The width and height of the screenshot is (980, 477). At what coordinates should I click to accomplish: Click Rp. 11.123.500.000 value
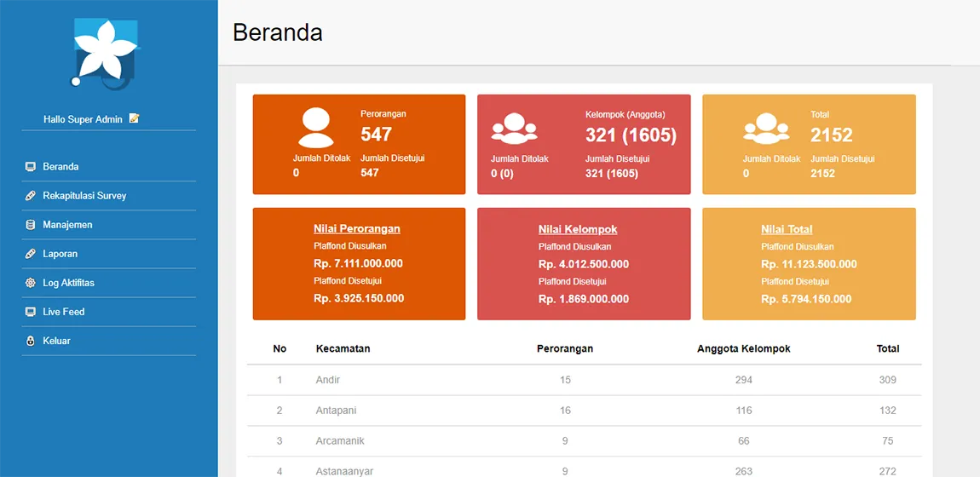coord(809,264)
